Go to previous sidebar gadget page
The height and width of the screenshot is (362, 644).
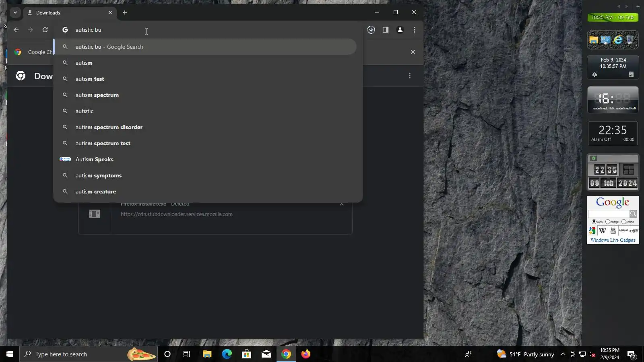(x=619, y=6)
